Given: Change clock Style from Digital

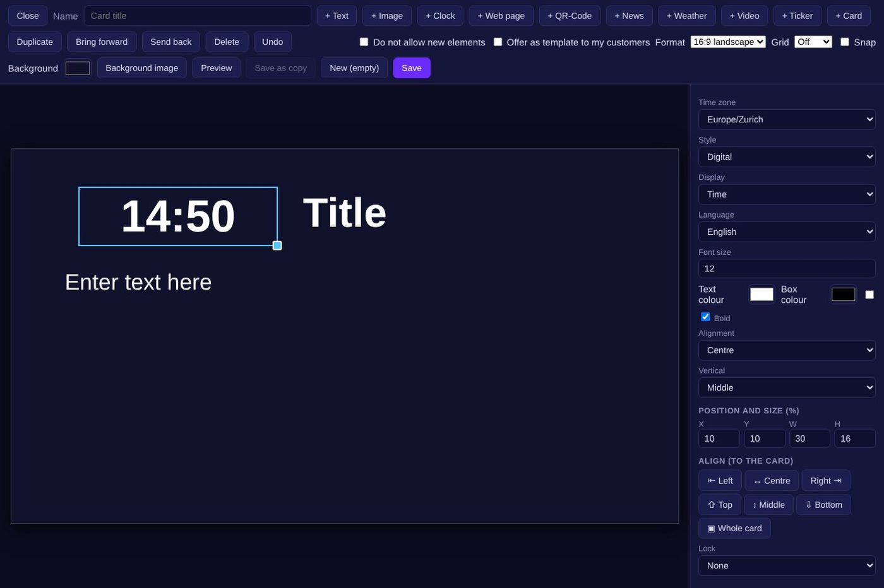Looking at the screenshot, I should pyautogui.click(x=787, y=156).
